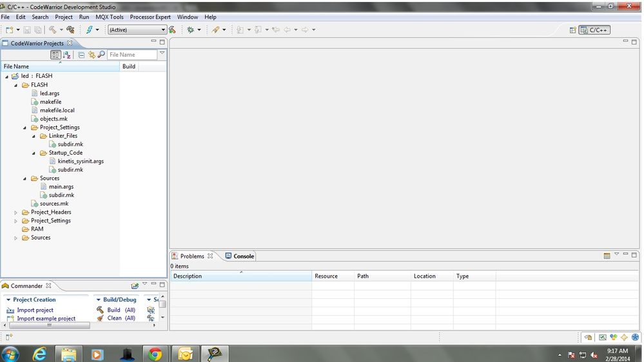
Task: Click the Build (All) hammer icon
Action: point(100,310)
